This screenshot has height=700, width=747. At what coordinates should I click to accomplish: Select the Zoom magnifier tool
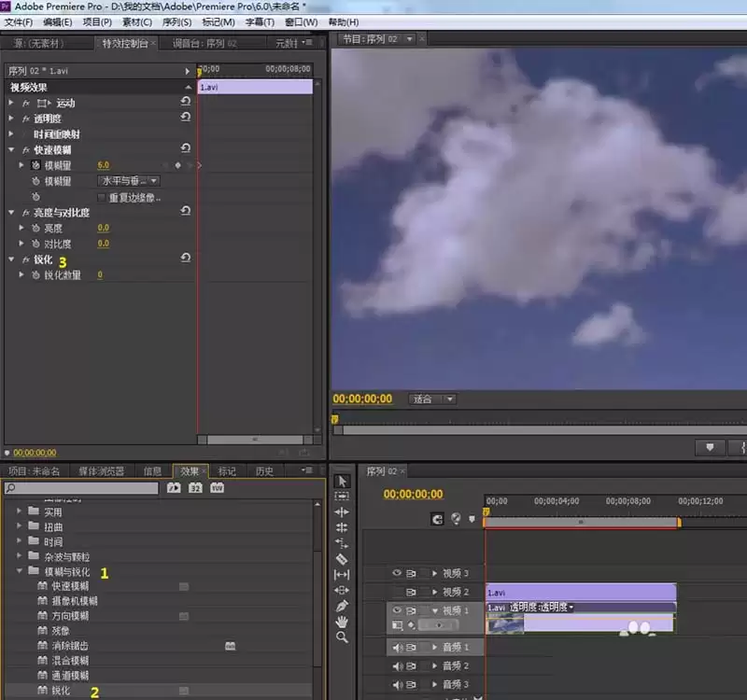pyautogui.click(x=342, y=637)
